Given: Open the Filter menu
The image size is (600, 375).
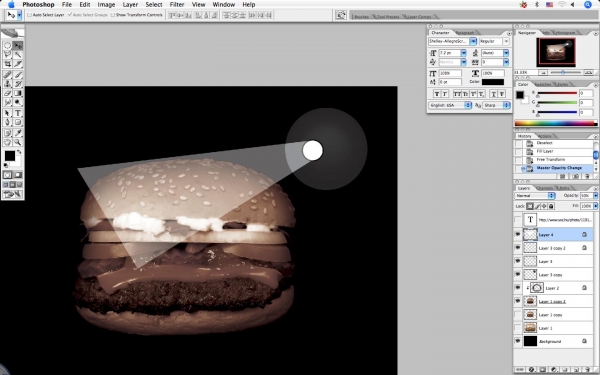Looking at the screenshot, I should tap(177, 5).
